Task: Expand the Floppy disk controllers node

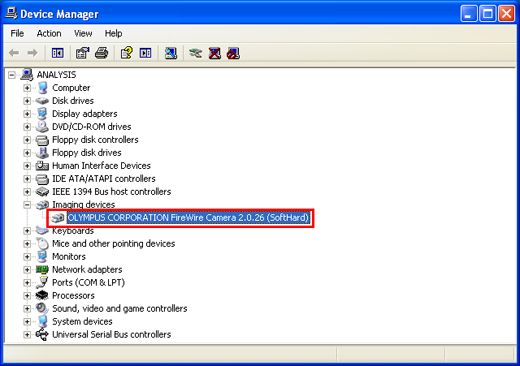Action: 27,140
